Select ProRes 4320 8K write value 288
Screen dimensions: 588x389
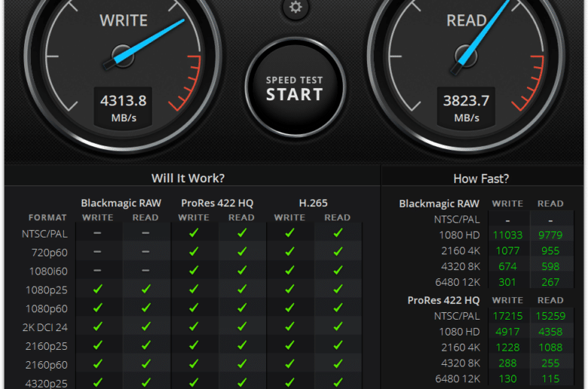pyautogui.click(x=508, y=363)
